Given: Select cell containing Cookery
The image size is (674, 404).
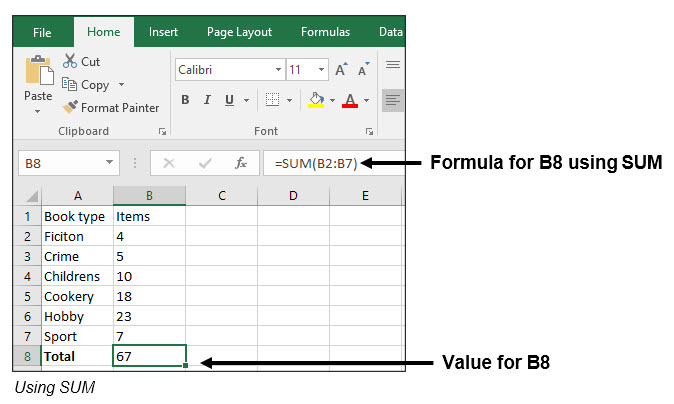Looking at the screenshot, I should [x=77, y=296].
